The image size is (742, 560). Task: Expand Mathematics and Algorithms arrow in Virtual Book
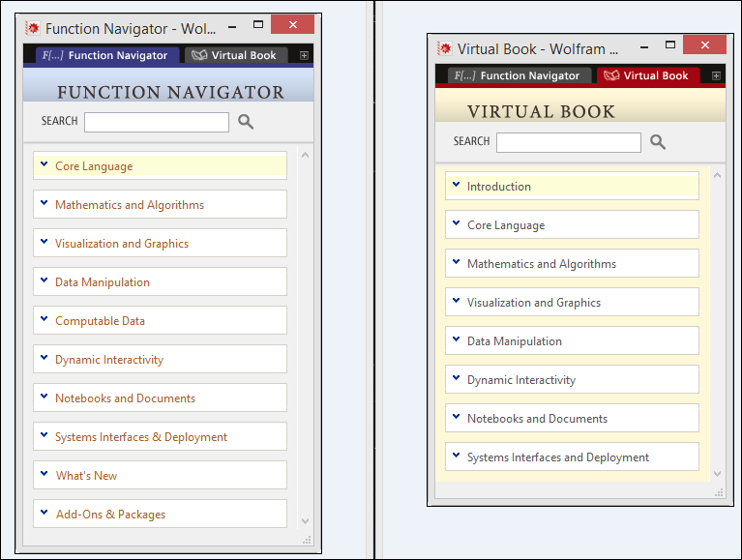[x=457, y=262]
